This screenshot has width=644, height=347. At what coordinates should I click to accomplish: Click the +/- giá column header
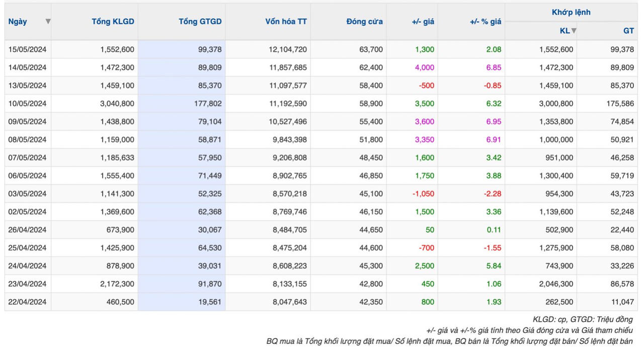tap(423, 22)
